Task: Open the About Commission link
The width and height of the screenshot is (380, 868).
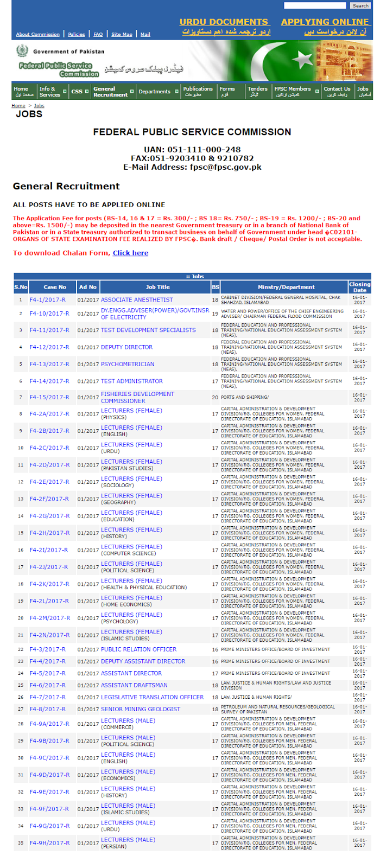Action: [38, 34]
